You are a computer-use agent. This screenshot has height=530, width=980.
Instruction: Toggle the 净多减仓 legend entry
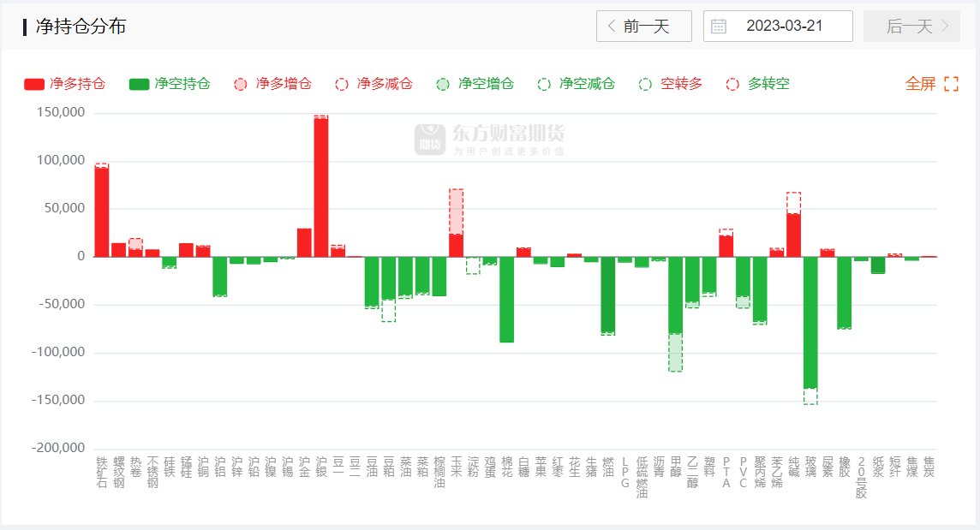coord(373,84)
